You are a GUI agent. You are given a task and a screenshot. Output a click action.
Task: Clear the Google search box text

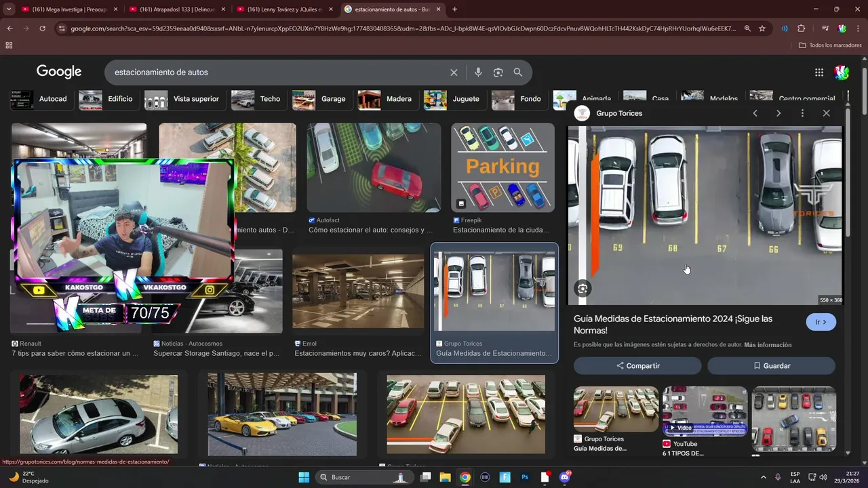[x=454, y=73]
